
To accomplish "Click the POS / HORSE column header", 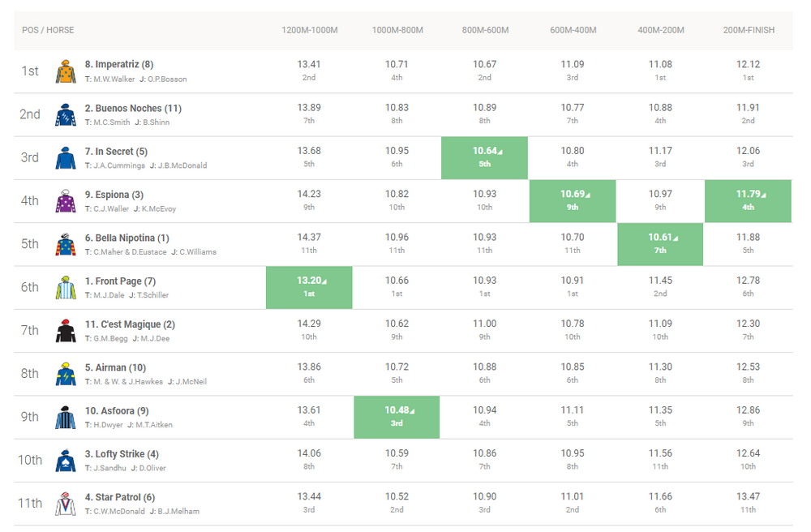I will coord(48,30).
